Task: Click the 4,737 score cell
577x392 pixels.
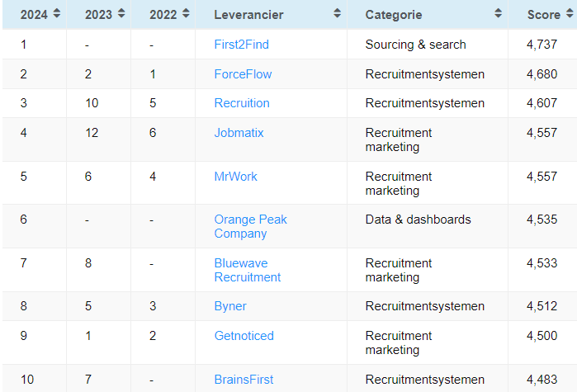Action: click(542, 45)
